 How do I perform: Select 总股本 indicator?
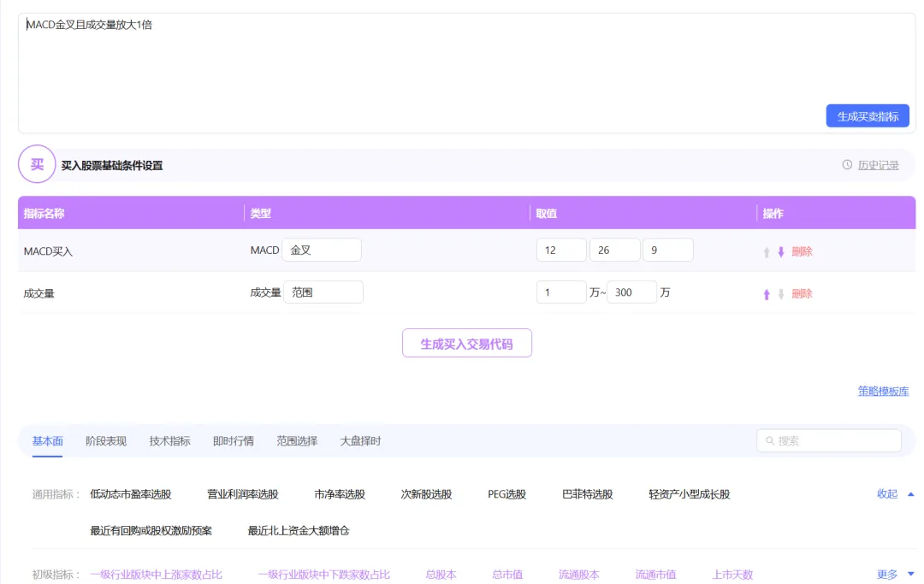[x=441, y=575]
